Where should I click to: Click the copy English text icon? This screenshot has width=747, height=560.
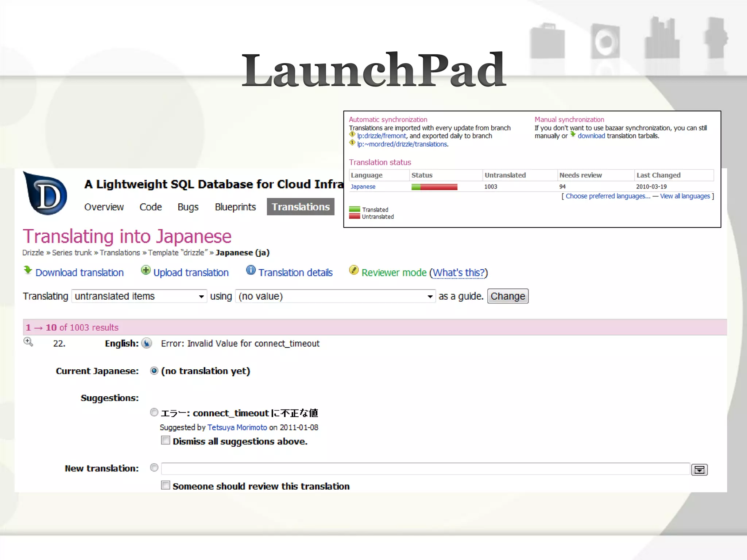click(x=147, y=343)
